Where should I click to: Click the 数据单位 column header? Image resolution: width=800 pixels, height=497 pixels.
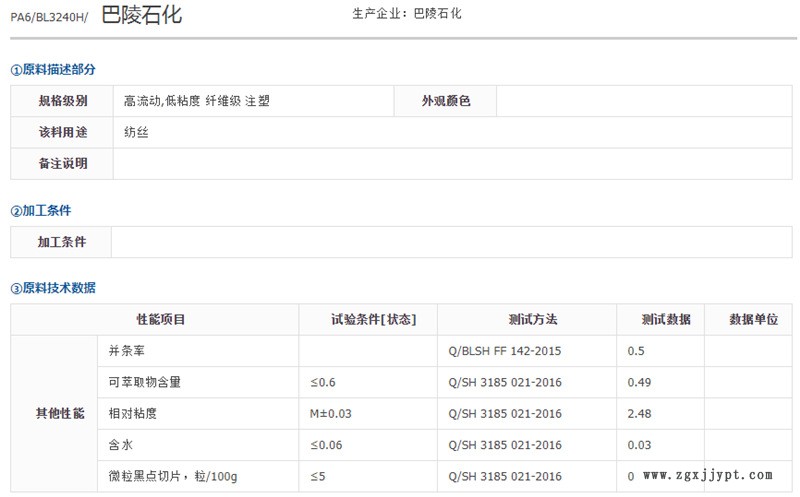point(754,320)
